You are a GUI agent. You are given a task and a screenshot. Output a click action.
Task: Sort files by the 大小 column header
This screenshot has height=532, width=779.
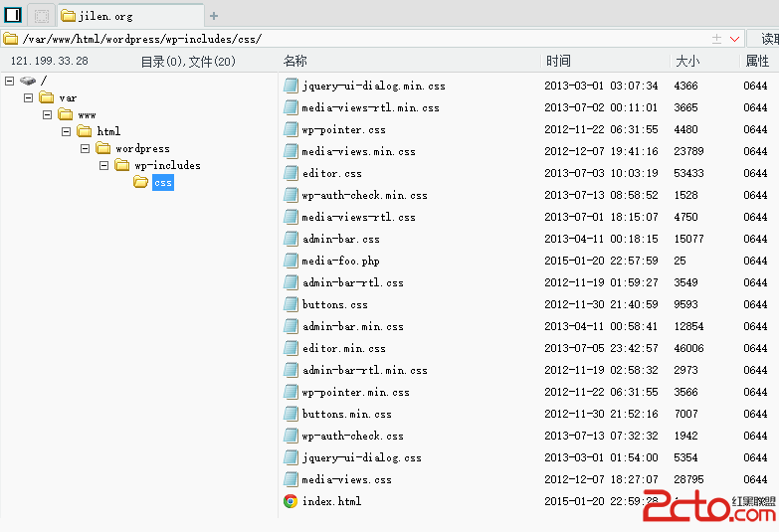[x=687, y=61]
